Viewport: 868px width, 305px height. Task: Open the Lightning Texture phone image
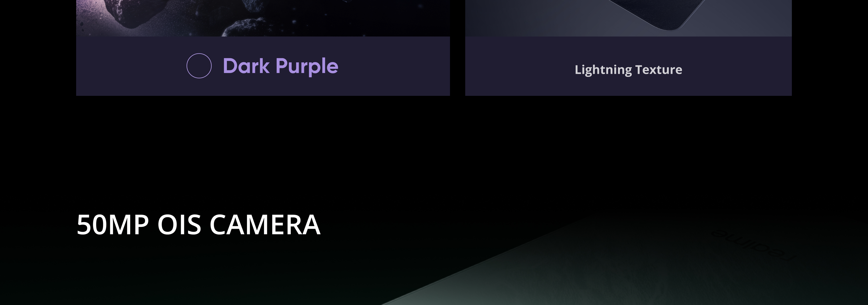pyautogui.click(x=628, y=18)
